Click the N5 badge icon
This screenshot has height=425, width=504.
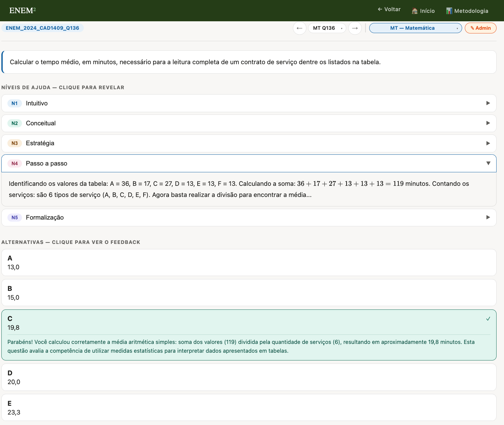pos(15,218)
